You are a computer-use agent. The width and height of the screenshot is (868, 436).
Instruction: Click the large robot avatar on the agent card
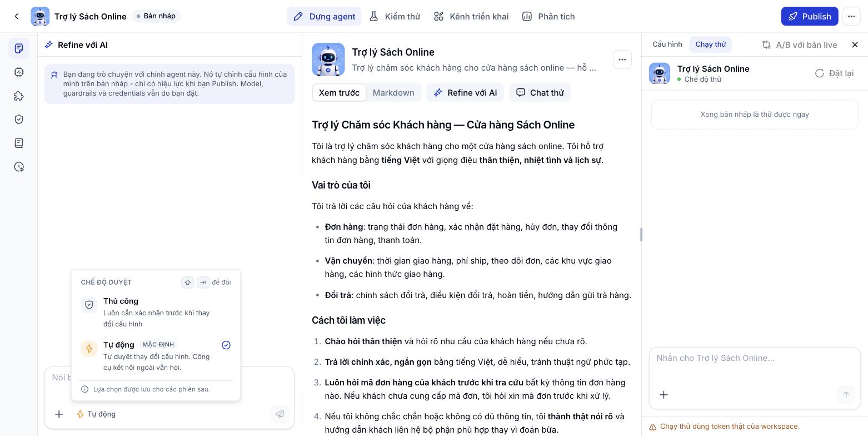pyautogui.click(x=328, y=60)
